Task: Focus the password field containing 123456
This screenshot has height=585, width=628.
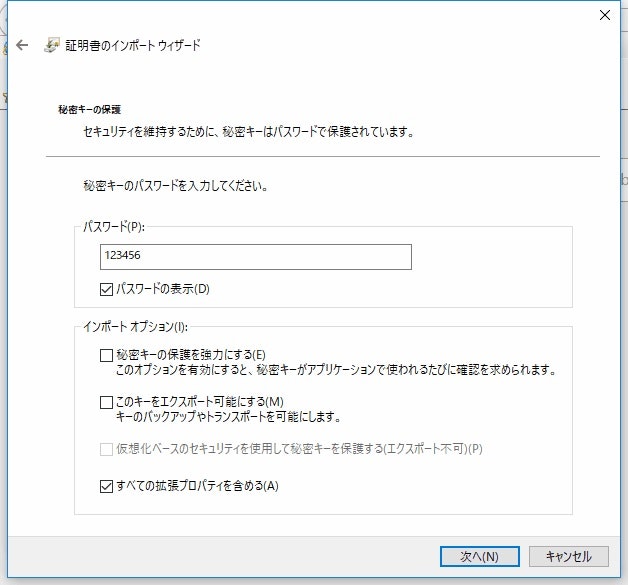Action: [x=256, y=257]
